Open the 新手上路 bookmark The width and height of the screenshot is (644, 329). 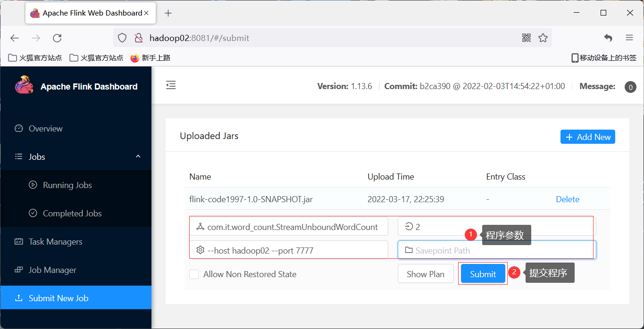151,58
